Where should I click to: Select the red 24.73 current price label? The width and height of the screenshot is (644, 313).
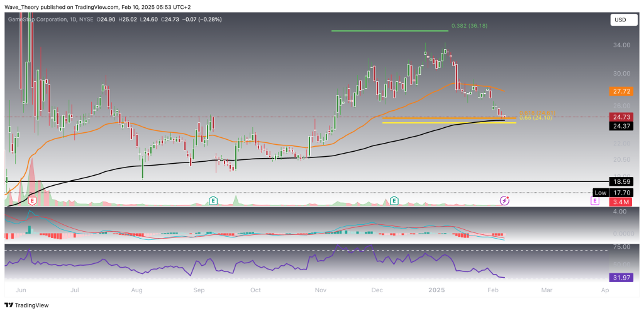point(621,118)
